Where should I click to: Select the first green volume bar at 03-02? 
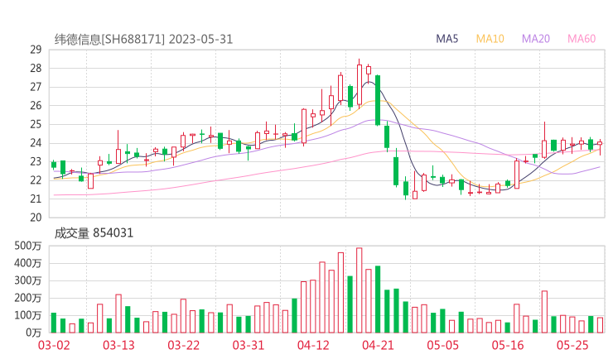tap(54, 323)
